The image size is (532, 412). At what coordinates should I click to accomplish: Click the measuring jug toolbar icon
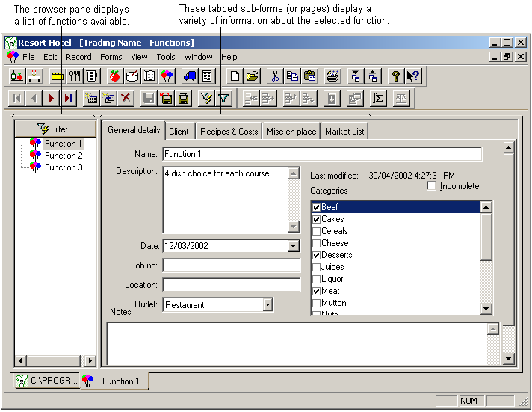click(92, 76)
